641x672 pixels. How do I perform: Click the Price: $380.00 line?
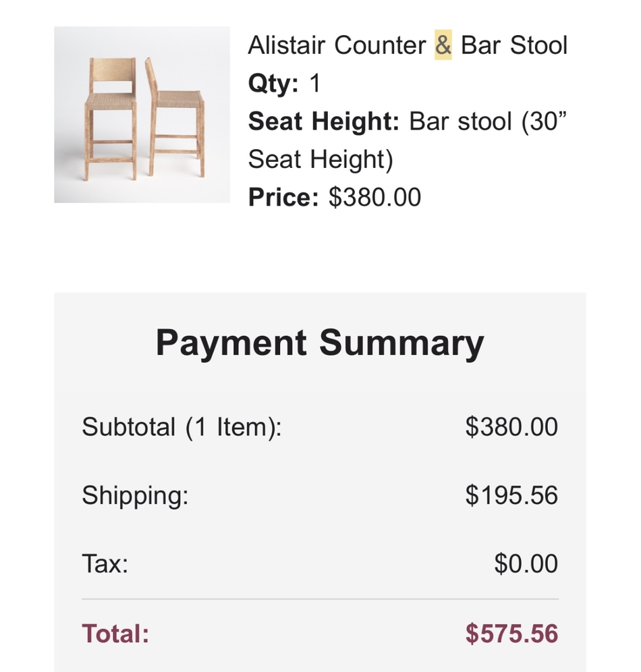coord(334,197)
